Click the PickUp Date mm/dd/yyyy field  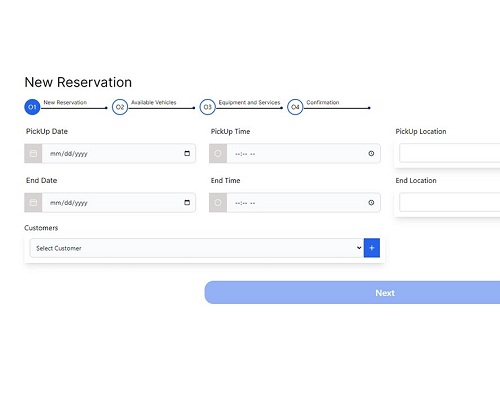(119, 153)
